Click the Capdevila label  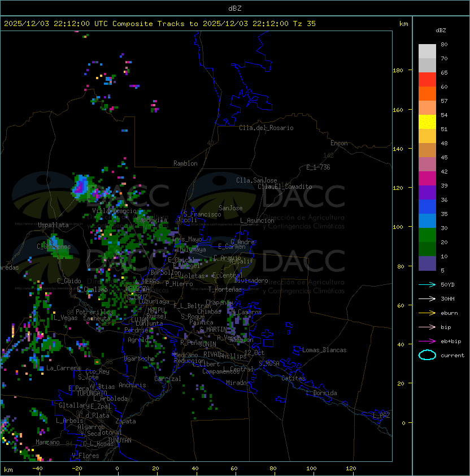(151, 220)
